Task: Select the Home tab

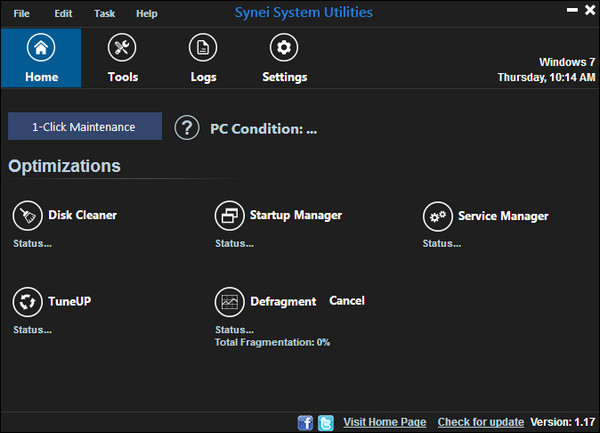Action: 41,58
